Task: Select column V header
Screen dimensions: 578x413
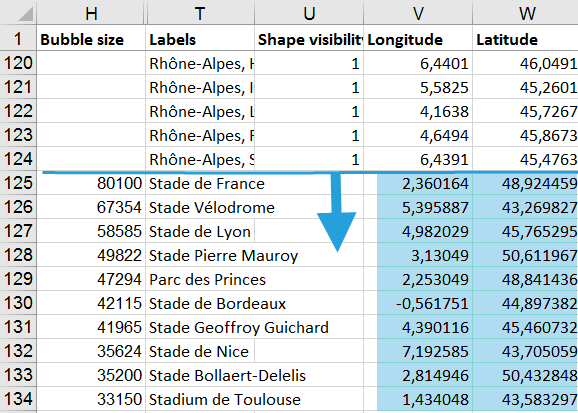Action: click(x=418, y=13)
